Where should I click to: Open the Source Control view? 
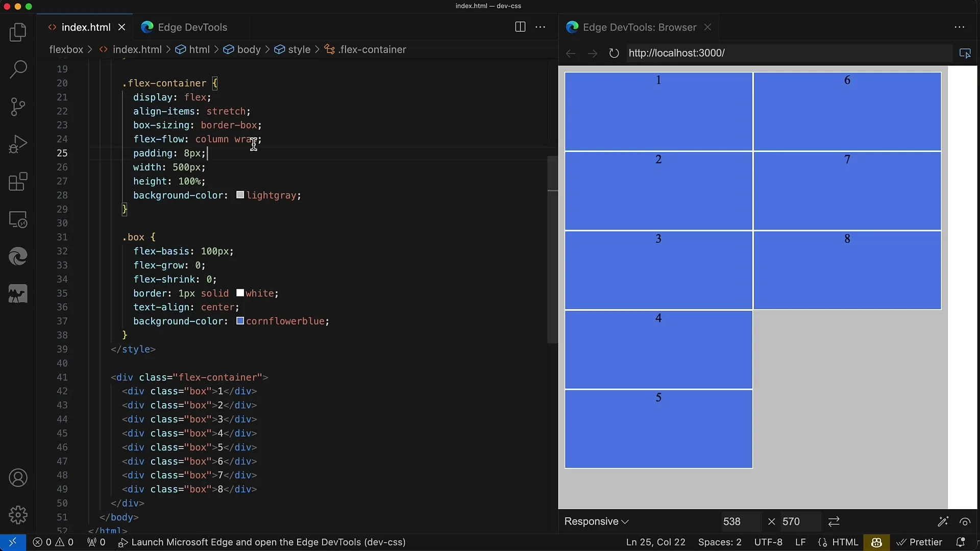(x=18, y=107)
